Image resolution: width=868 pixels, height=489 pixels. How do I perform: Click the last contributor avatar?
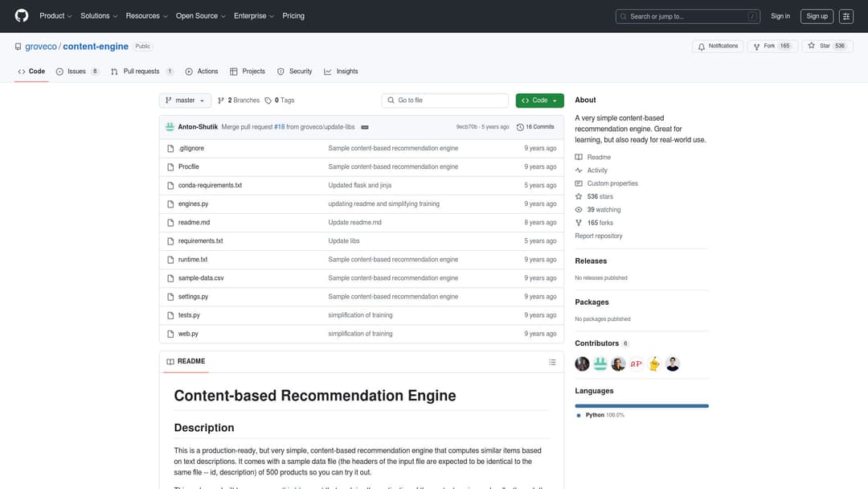tap(673, 364)
